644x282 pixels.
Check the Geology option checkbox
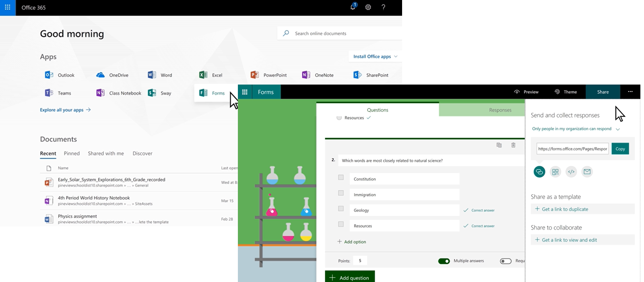(x=341, y=209)
